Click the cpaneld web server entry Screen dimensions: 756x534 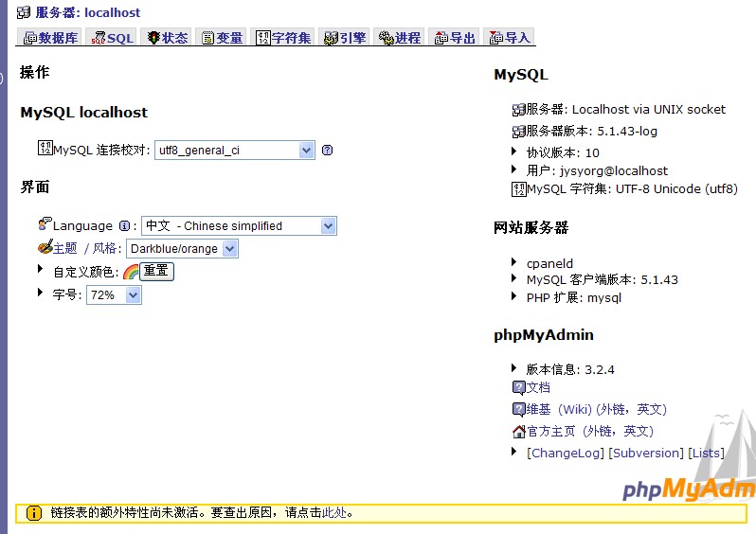click(x=549, y=263)
